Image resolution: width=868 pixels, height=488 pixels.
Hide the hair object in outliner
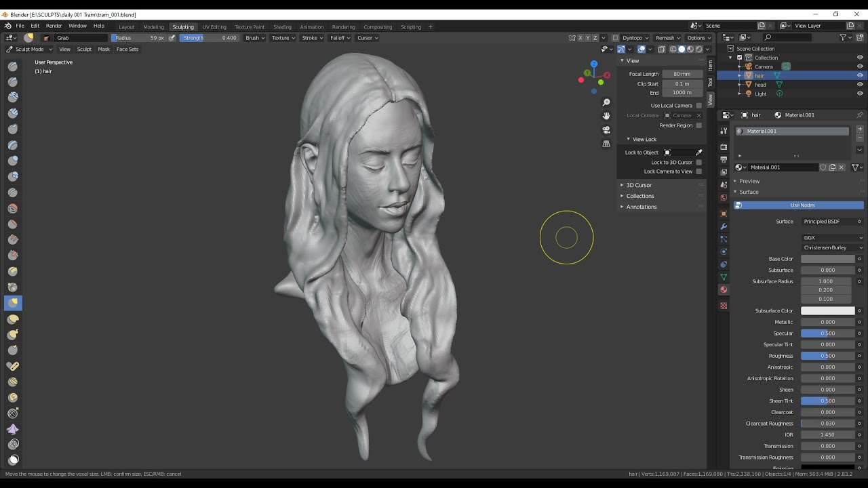[x=860, y=75]
